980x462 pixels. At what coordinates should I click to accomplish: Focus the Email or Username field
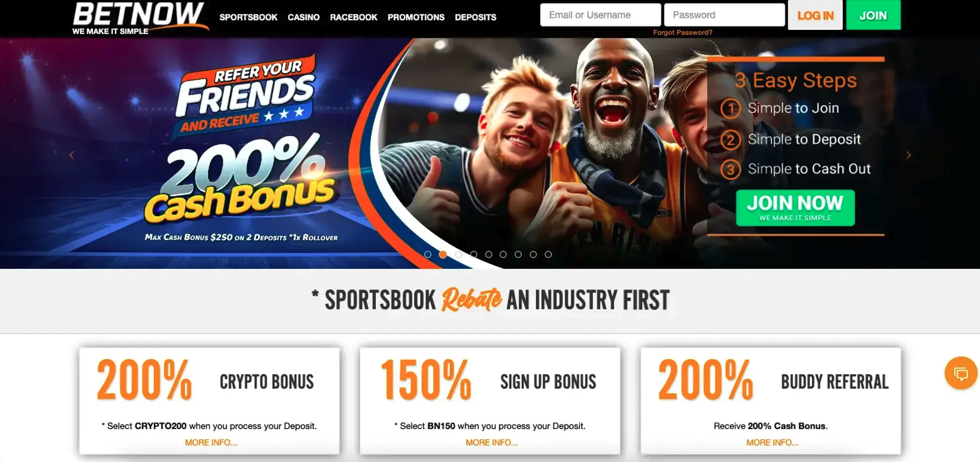[600, 15]
